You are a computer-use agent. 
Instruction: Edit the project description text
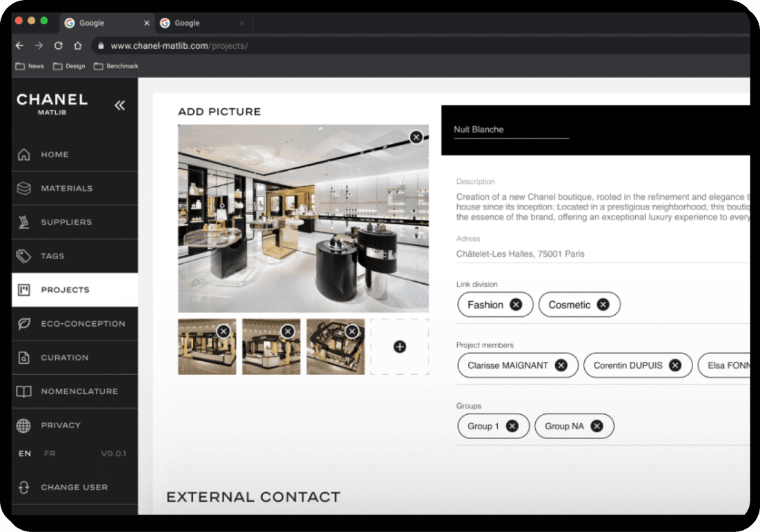pos(603,207)
